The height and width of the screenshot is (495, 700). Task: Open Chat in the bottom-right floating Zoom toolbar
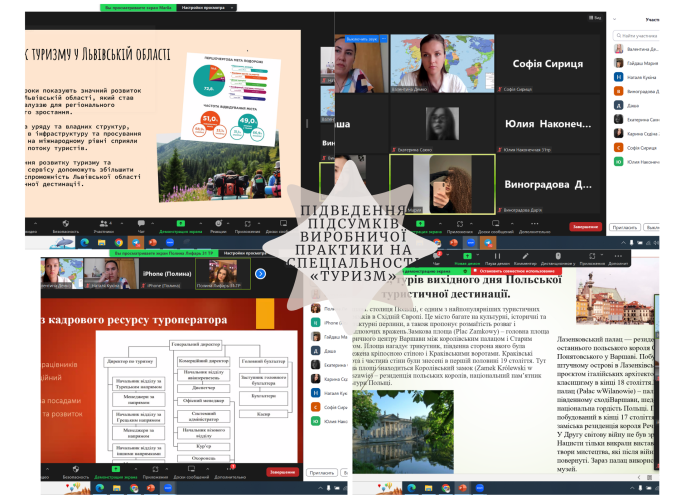point(436,258)
